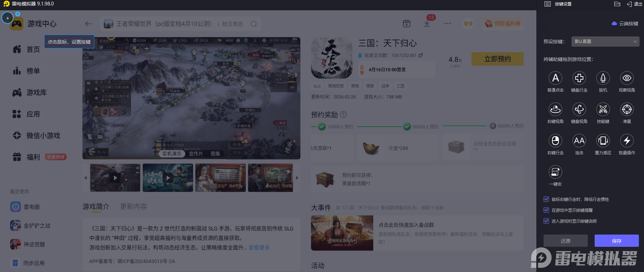Click the 策略经营 genre tag
Viewport: 644px width, 272px height.
[x=336, y=86]
